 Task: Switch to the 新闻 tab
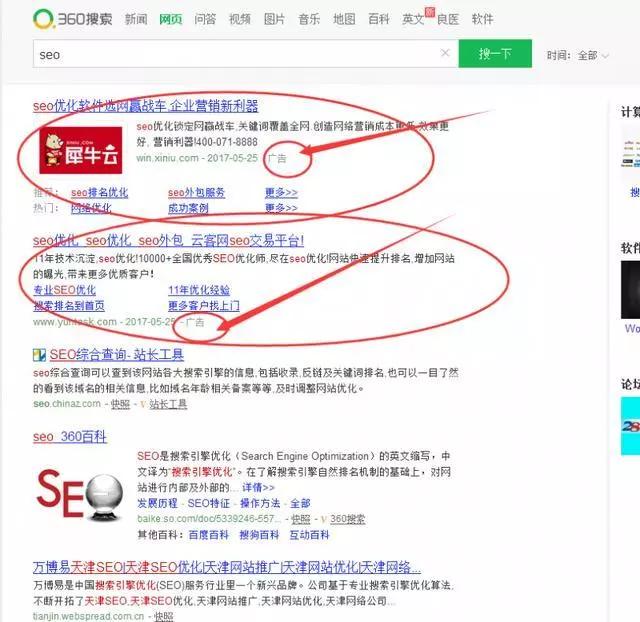pyautogui.click(x=136, y=19)
